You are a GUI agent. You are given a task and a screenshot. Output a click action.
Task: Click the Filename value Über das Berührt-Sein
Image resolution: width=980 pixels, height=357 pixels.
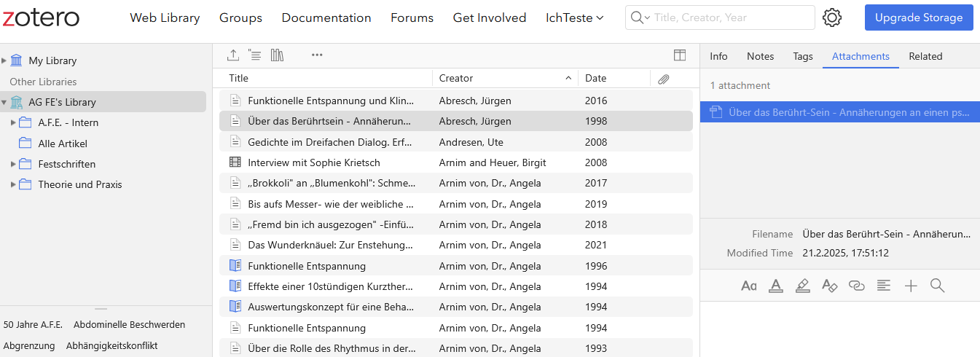click(887, 235)
